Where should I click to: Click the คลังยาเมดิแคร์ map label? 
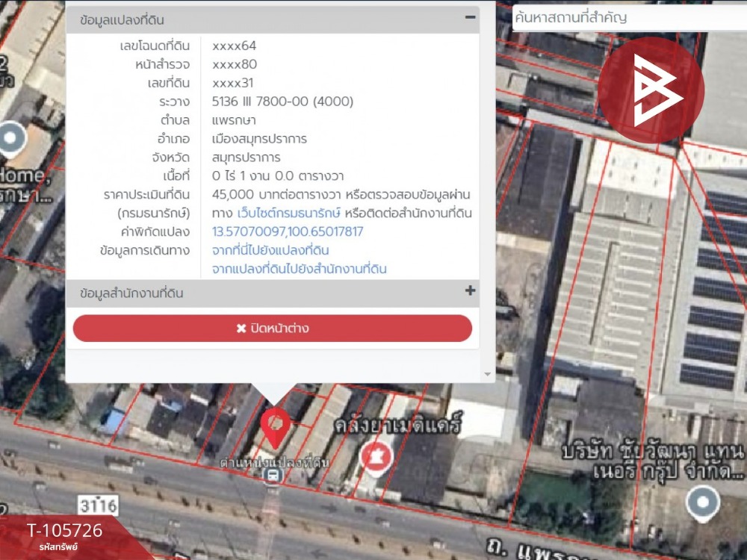click(x=398, y=424)
